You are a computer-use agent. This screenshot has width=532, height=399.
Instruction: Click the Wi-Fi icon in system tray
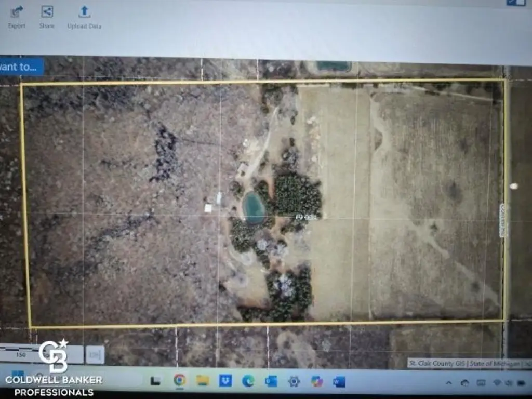pyautogui.click(x=497, y=383)
